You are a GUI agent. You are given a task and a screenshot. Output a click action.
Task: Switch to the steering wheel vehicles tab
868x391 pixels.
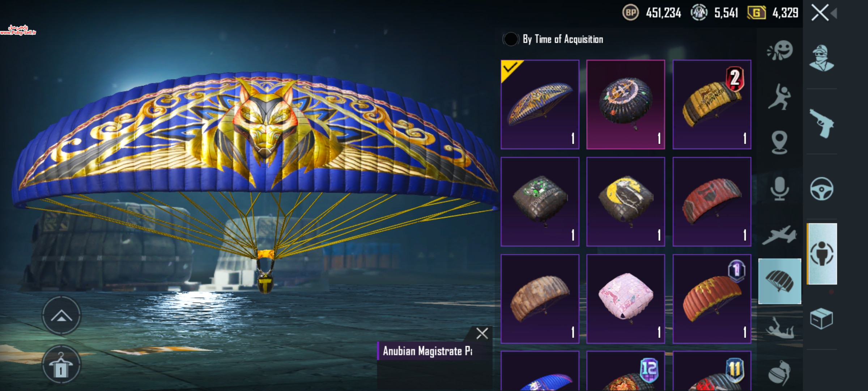pyautogui.click(x=822, y=189)
